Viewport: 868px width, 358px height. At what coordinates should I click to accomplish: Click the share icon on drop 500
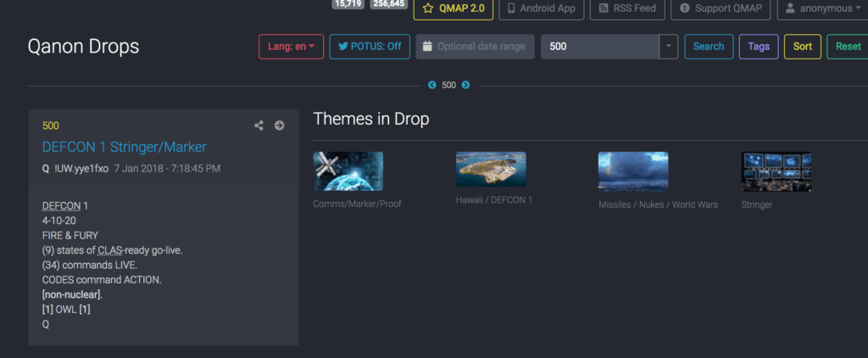coord(259,126)
